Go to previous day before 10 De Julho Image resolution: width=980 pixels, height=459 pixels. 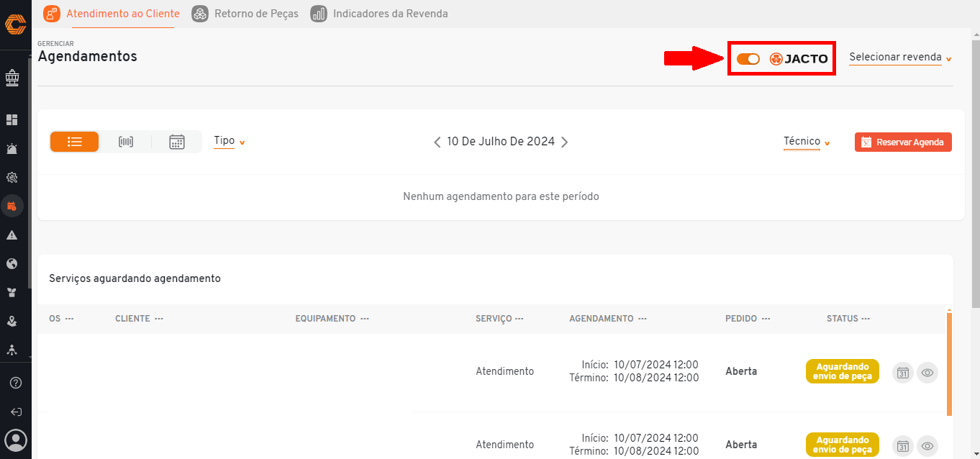pos(437,142)
